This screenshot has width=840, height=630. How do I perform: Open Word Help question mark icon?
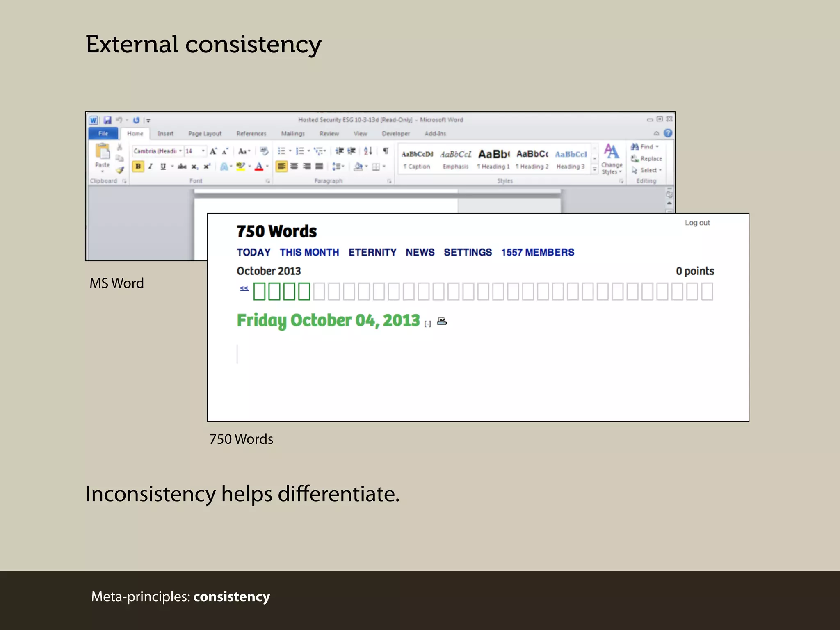click(x=668, y=133)
